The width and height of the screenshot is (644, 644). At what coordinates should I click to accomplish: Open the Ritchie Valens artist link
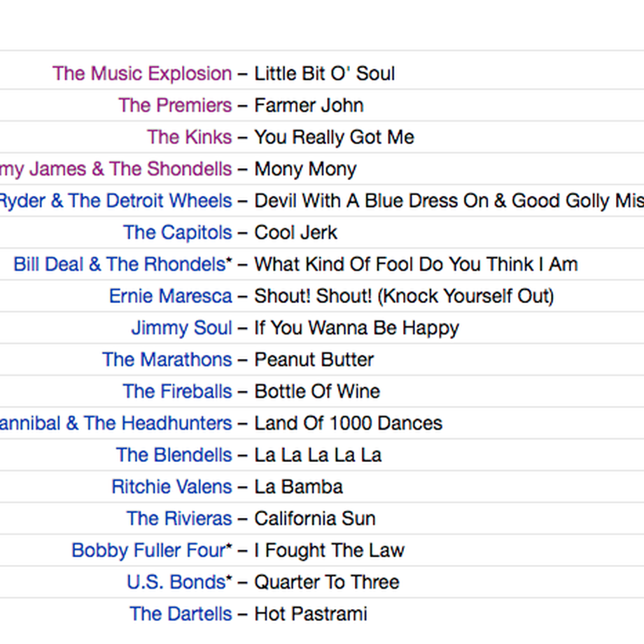coord(171,486)
